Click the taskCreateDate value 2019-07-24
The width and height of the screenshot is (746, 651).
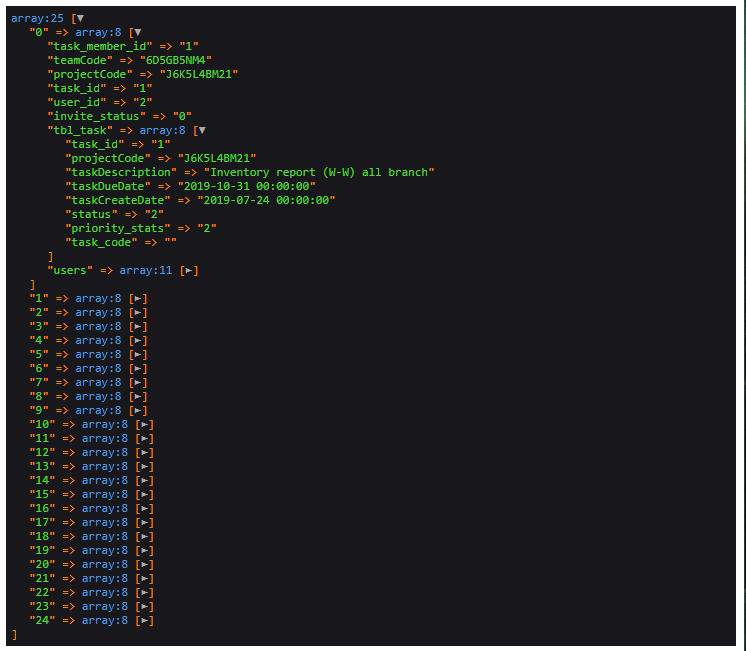pos(266,200)
